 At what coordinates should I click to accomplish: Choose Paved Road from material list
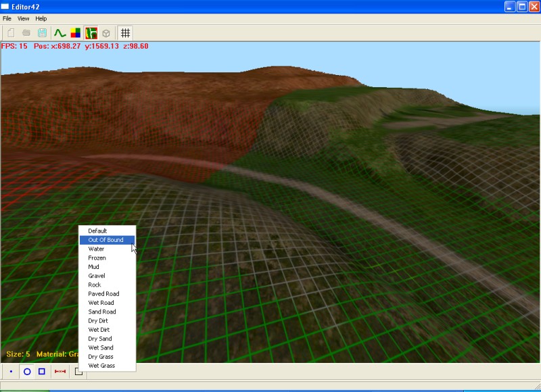103,294
